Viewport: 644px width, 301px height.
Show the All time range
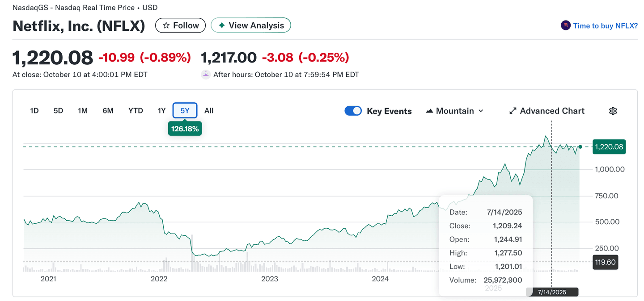(x=209, y=111)
